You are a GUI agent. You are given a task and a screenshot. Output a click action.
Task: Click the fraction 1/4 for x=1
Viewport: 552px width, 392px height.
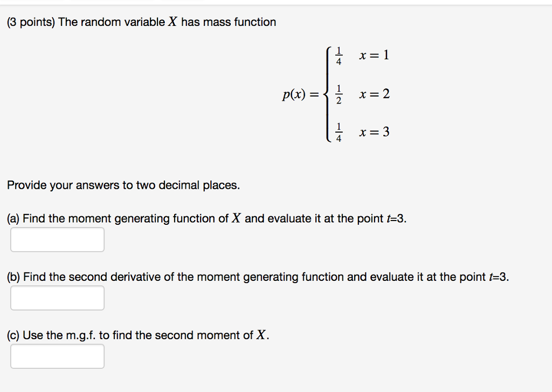[340, 54]
